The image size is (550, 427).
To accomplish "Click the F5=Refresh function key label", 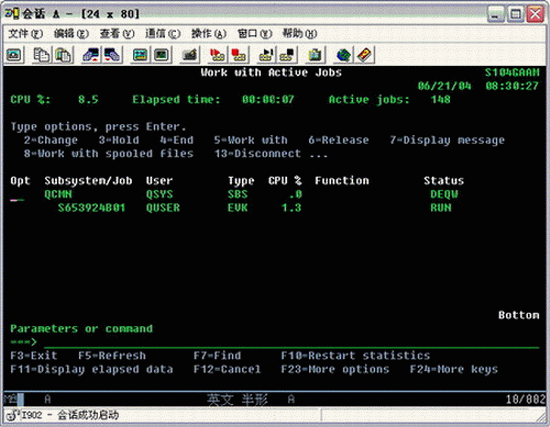I will coord(112,356).
